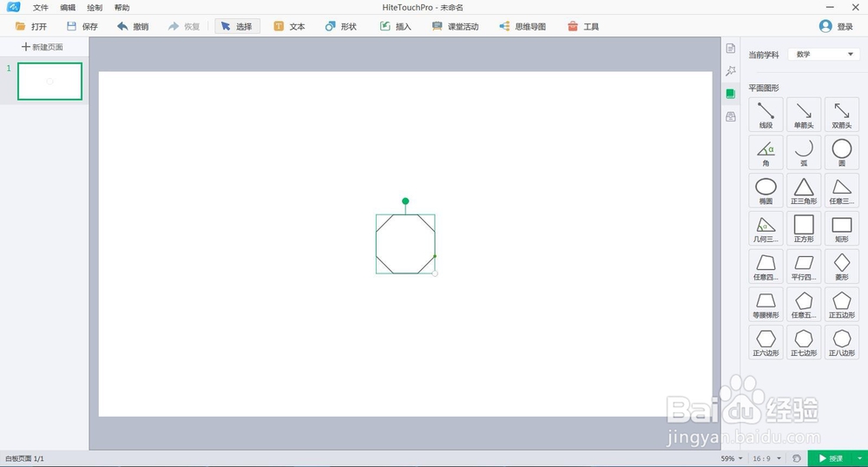Open the 思维导图 mind map tool
The height and width of the screenshot is (467, 868).
click(x=523, y=27)
